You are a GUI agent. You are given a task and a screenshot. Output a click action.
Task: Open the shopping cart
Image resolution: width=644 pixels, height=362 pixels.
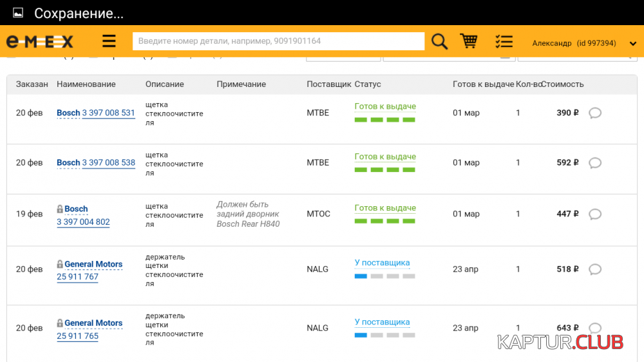point(469,41)
